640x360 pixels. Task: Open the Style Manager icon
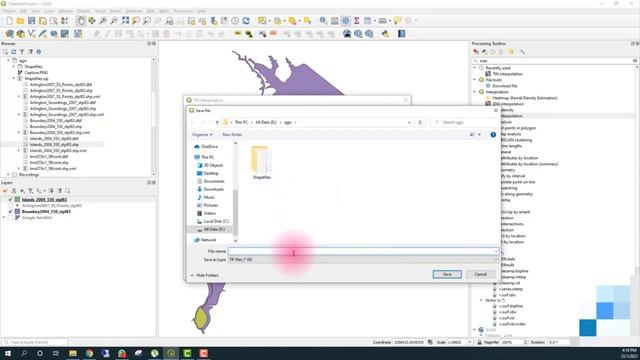click(64, 21)
